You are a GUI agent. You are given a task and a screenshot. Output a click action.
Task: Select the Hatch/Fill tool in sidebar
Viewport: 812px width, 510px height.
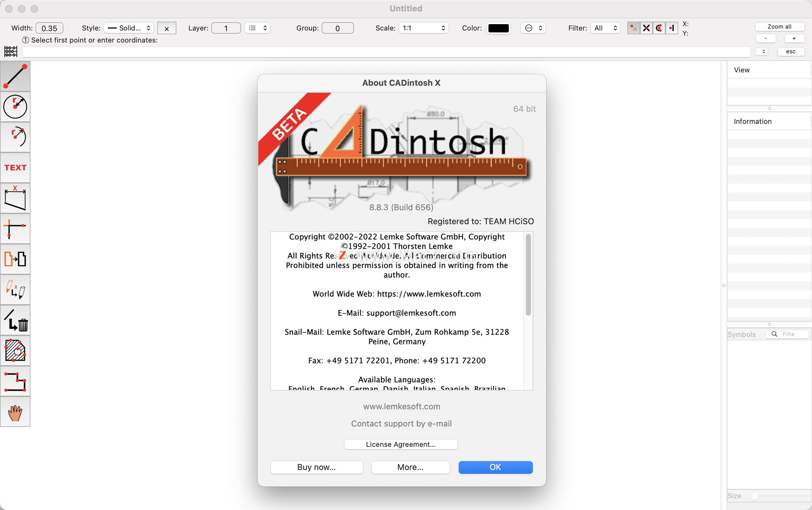(x=15, y=351)
